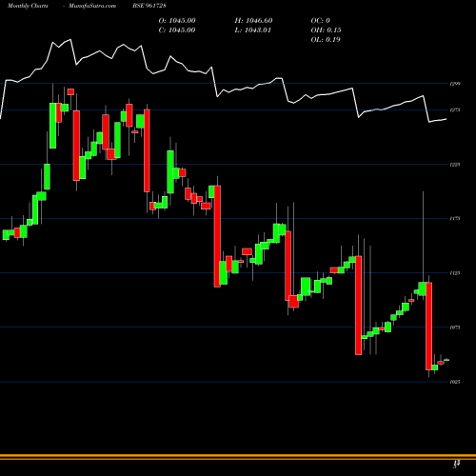Click the 1075 price axis label
476x476 pixels.
455,327
